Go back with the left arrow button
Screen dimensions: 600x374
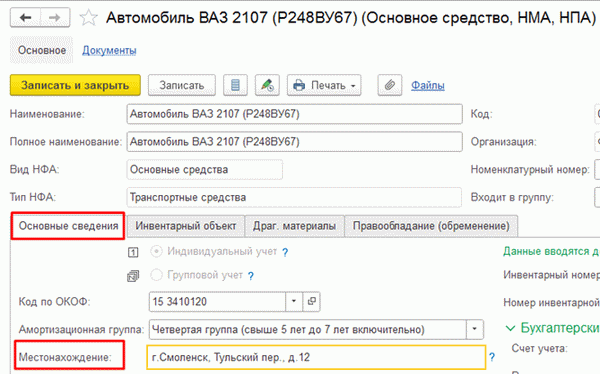[x=25, y=18]
